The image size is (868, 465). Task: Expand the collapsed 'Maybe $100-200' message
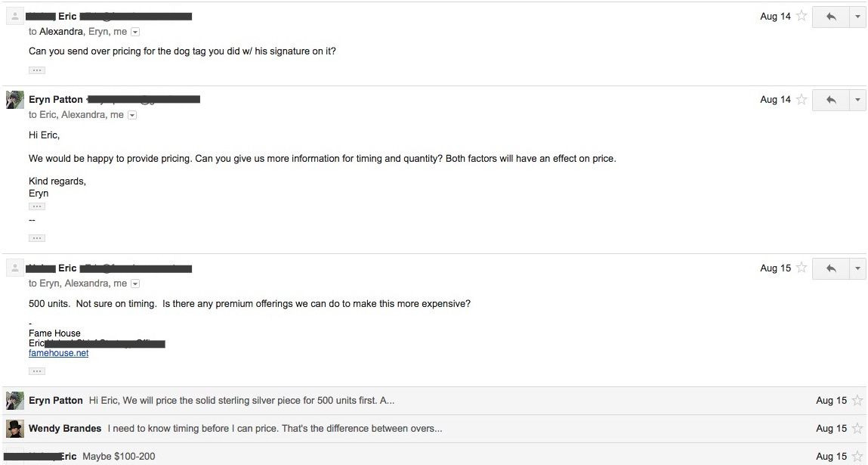[378, 457]
